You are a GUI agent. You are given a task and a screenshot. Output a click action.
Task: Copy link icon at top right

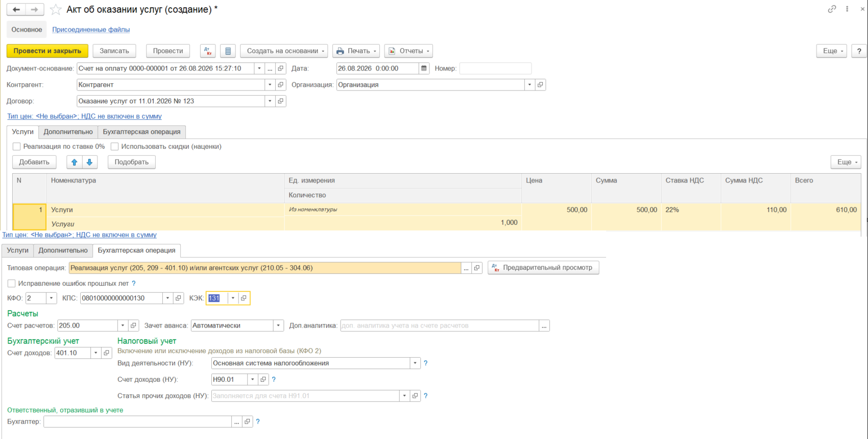click(832, 9)
